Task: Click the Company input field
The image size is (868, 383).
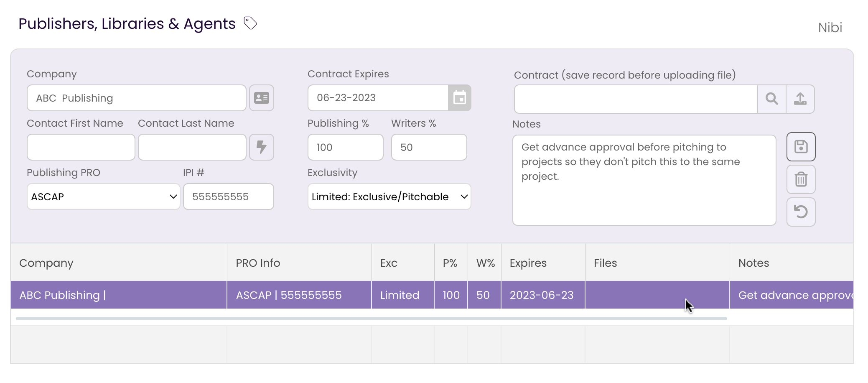Action: pos(137,98)
